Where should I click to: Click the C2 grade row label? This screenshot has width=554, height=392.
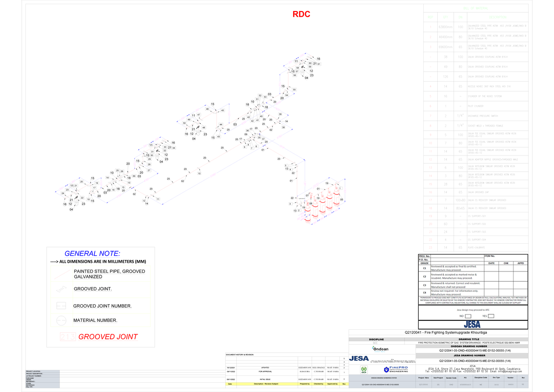[x=424, y=277]
